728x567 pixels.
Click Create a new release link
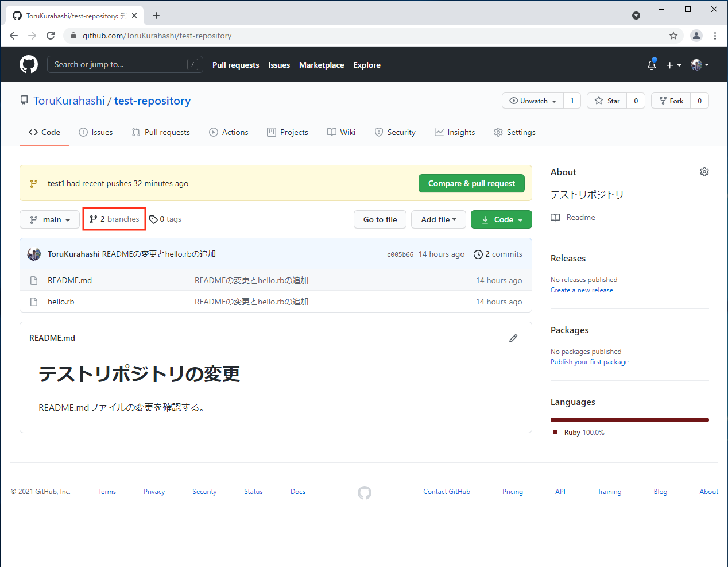tap(582, 290)
